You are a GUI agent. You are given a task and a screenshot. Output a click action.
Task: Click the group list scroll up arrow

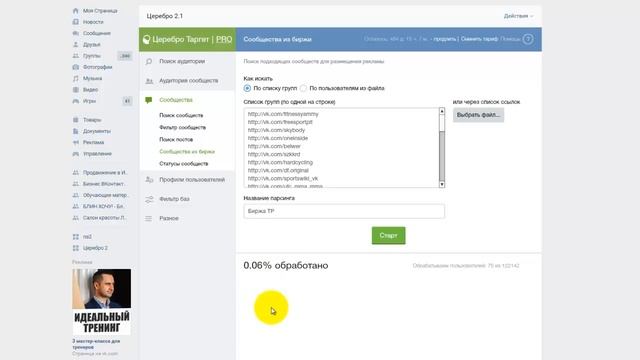pyautogui.click(x=442, y=111)
